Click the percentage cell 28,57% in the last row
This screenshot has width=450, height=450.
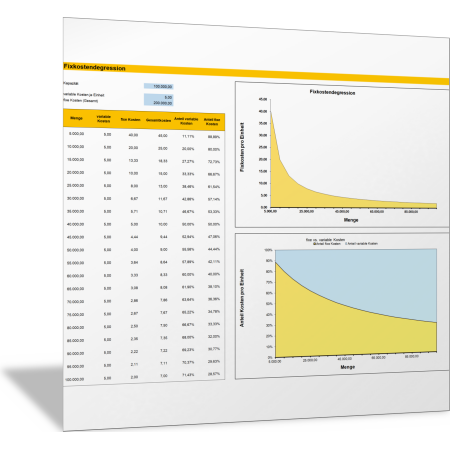pos(214,374)
